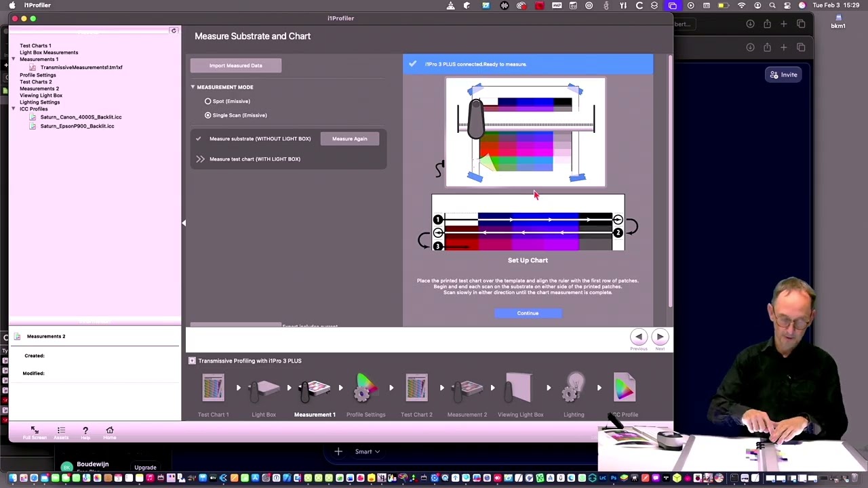Open the Light Box workflow step icon
Screen dimensions: 868x488
pyautogui.click(x=264, y=388)
